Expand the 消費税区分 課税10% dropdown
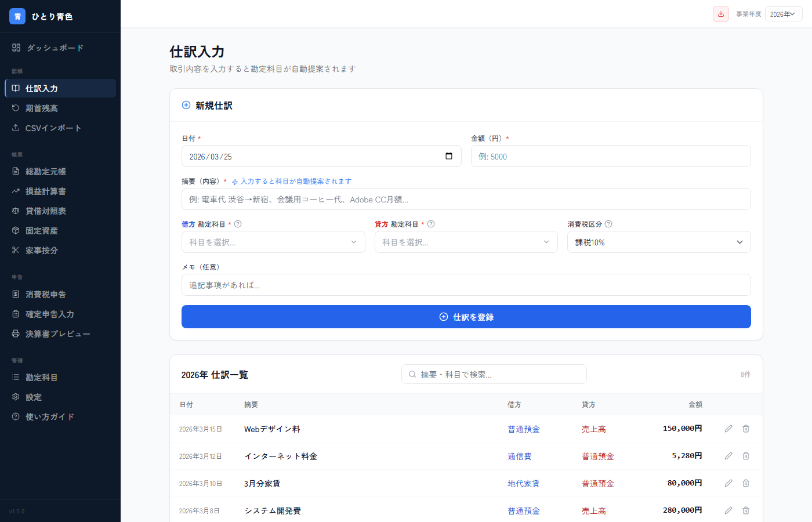The width and height of the screenshot is (812, 522). [658, 242]
